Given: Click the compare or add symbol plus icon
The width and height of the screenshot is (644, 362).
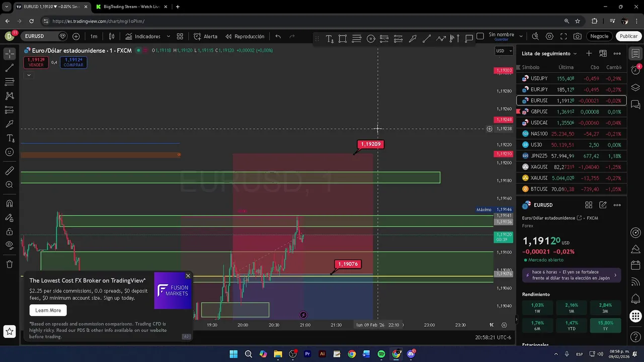Looking at the screenshot, I should 76,36.
